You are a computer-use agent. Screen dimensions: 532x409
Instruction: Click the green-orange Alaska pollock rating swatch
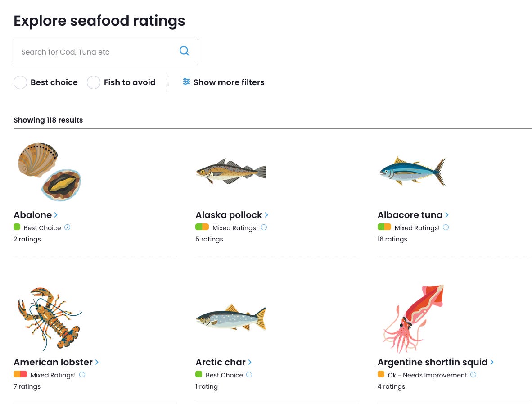(202, 227)
